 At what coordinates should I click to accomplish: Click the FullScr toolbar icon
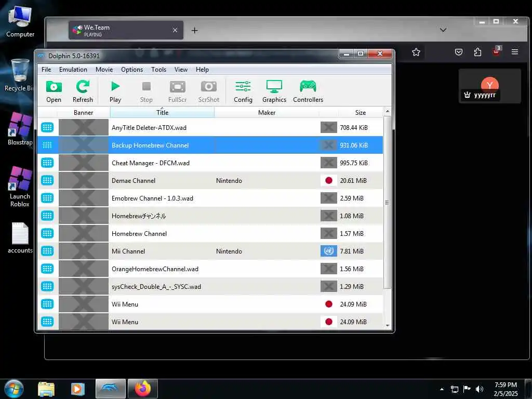pyautogui.click(x=178, y=91)
